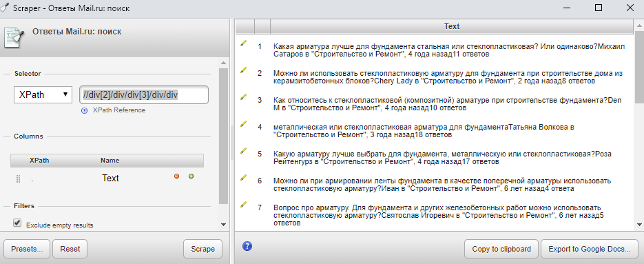This screenshot has height=264, width=644.
Task: Remove the Text column with the red minus icon
Action: (176, 176)
